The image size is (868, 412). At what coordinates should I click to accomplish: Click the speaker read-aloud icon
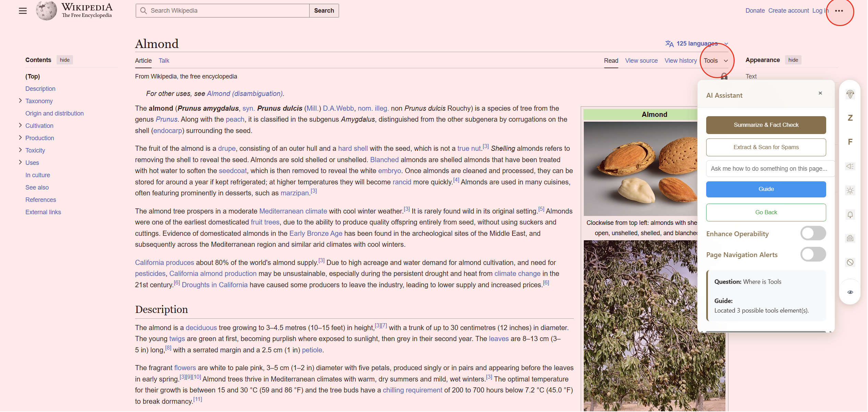coord(850,166)
